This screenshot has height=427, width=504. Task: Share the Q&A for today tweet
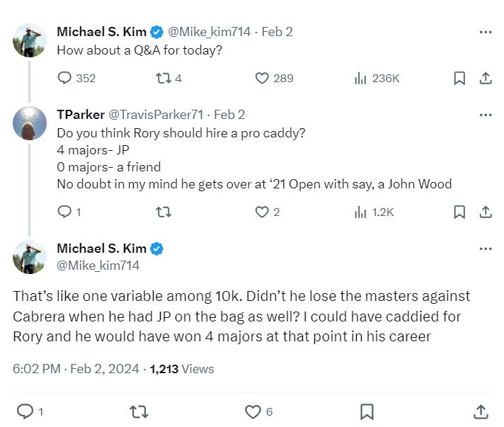[486, 78]
